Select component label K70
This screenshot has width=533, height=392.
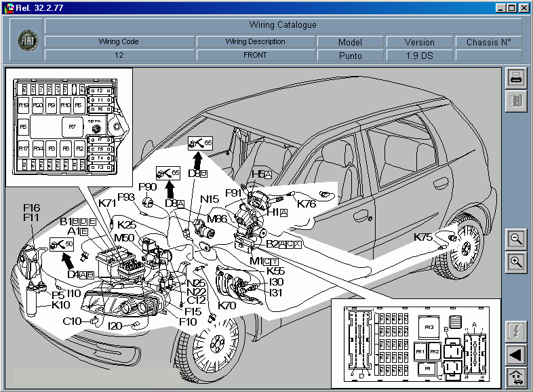226,306
